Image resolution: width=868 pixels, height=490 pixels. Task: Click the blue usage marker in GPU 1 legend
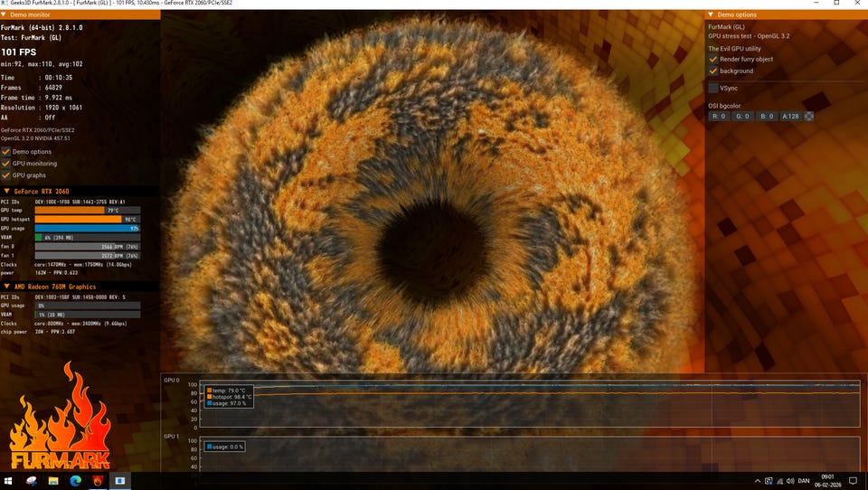209,447
